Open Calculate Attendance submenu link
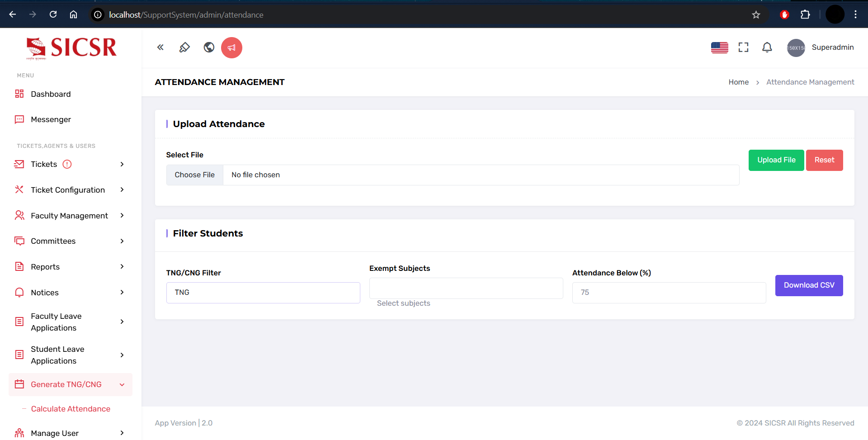This screenshot has height=440, width=868. click(x=71, y=409)
